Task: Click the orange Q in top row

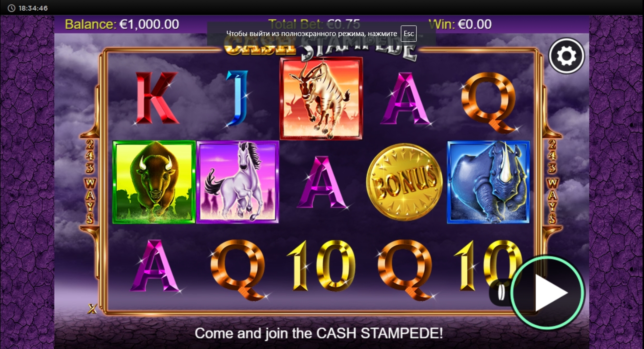Action: 489,101
